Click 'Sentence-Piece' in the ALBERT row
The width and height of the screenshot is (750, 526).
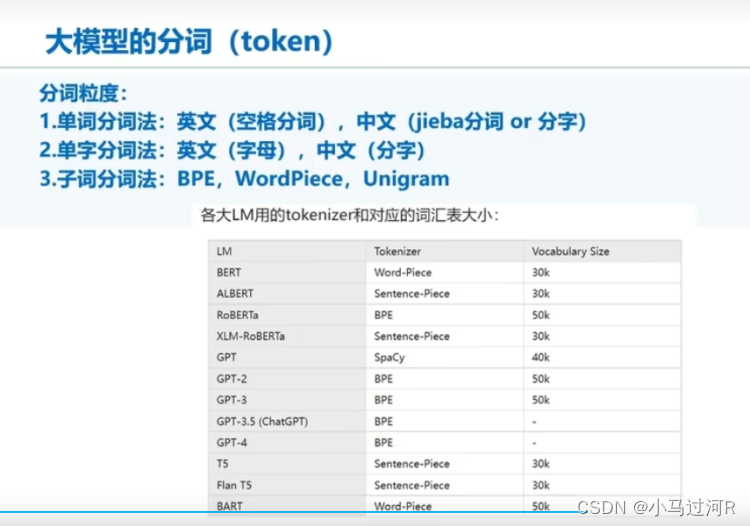(x=412, y=294)
